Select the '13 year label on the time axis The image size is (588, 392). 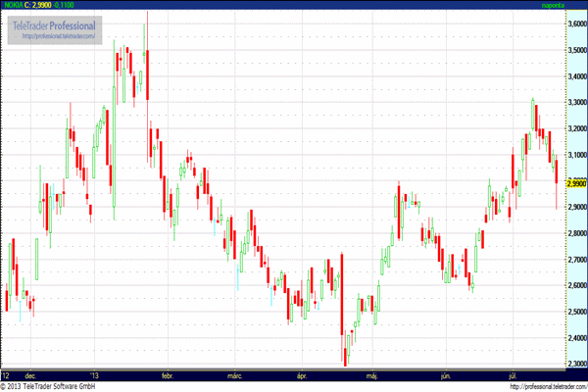point(94,375)
